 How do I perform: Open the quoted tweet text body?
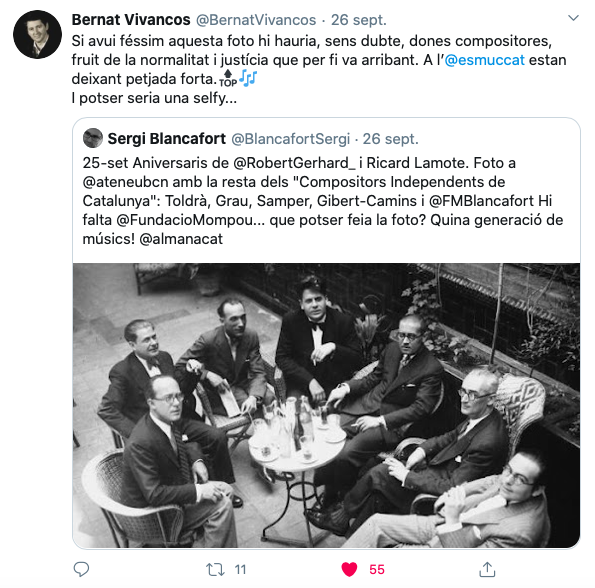tap(323, 201)
